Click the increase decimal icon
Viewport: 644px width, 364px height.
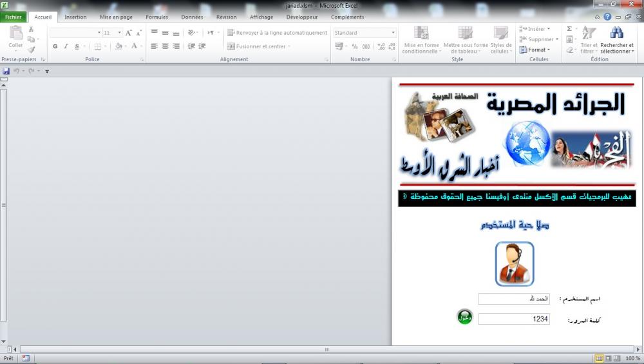click(381, 46)
